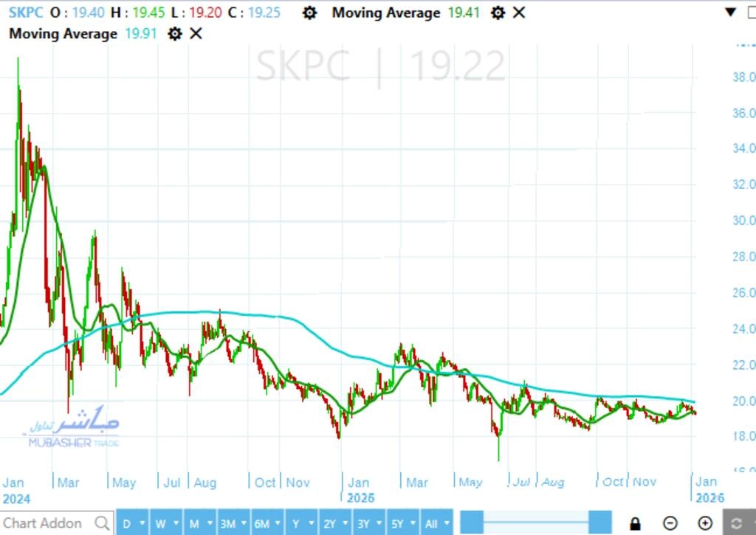The height and width of the screenshot is (535, 756).
Task: Collapse legend with the black triangle arrow
Action: click(x=730, y=12)
